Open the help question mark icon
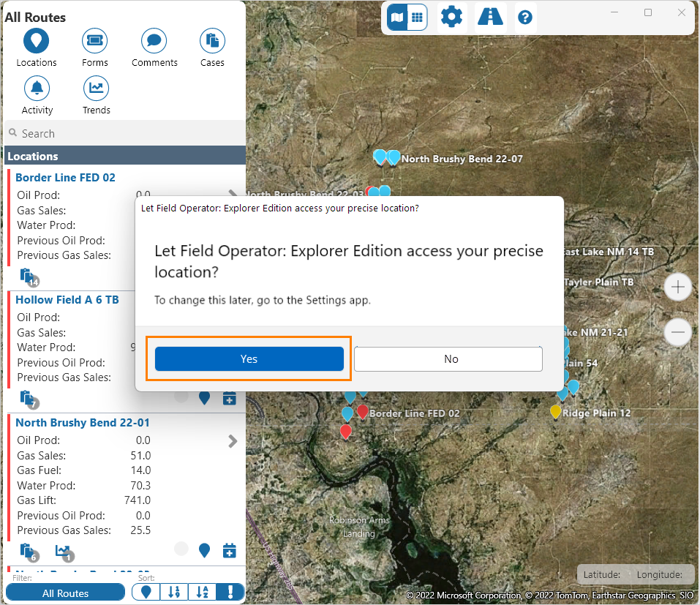The image size is (700, 605). pos(524,18)
